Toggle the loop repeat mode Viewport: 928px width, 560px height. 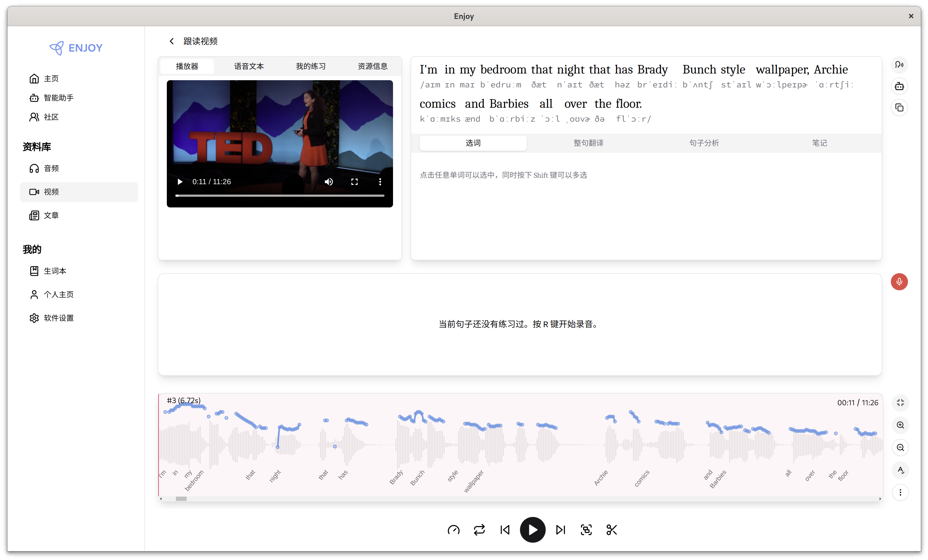tap(479, 530)
